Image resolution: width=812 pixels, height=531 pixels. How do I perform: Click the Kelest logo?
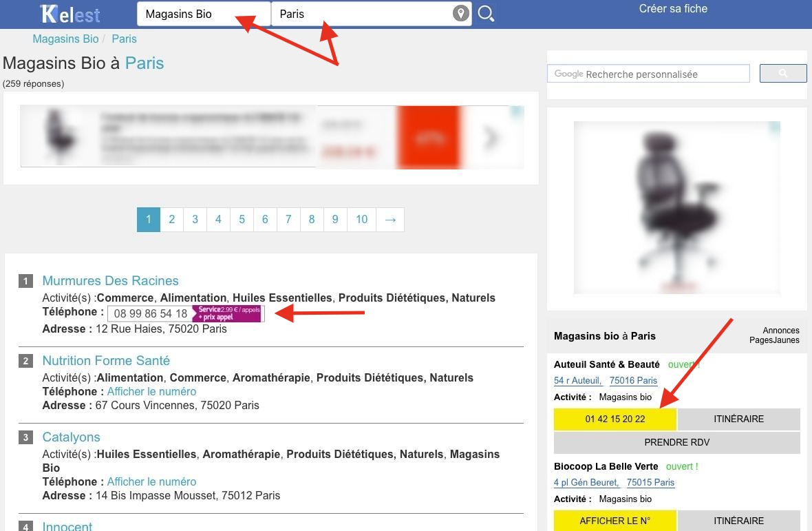click(x=70, y=14)
